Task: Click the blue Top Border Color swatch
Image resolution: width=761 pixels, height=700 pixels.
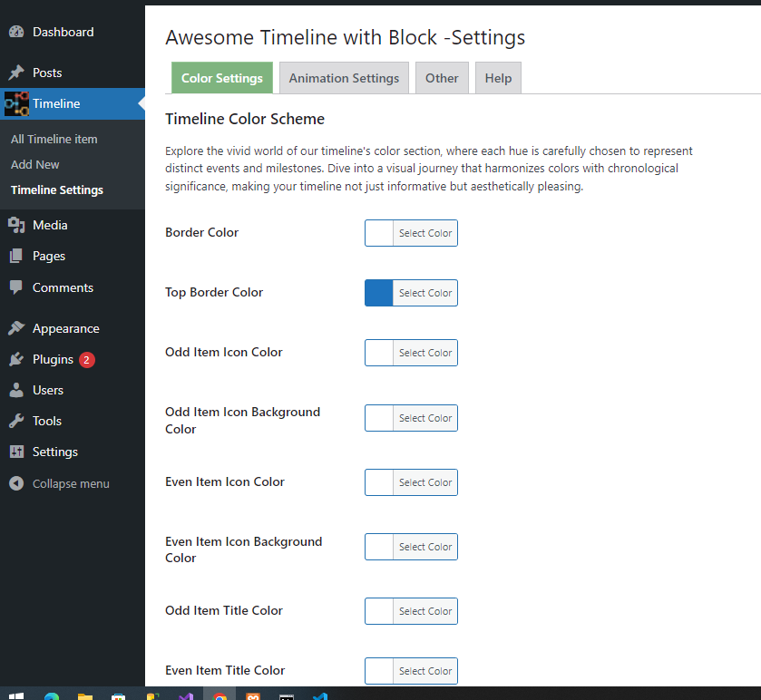Action: pos(379,293)
